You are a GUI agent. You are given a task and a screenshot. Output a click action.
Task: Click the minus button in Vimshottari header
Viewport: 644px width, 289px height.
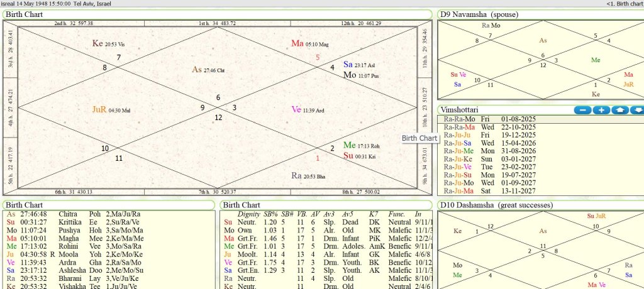click(583, 110)
